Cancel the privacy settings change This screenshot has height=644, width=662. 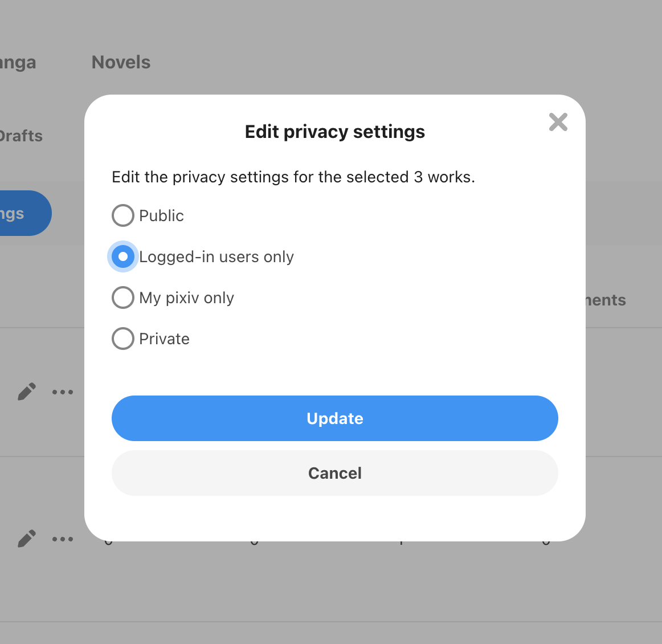pyautogui.click(x=335, y=473)
